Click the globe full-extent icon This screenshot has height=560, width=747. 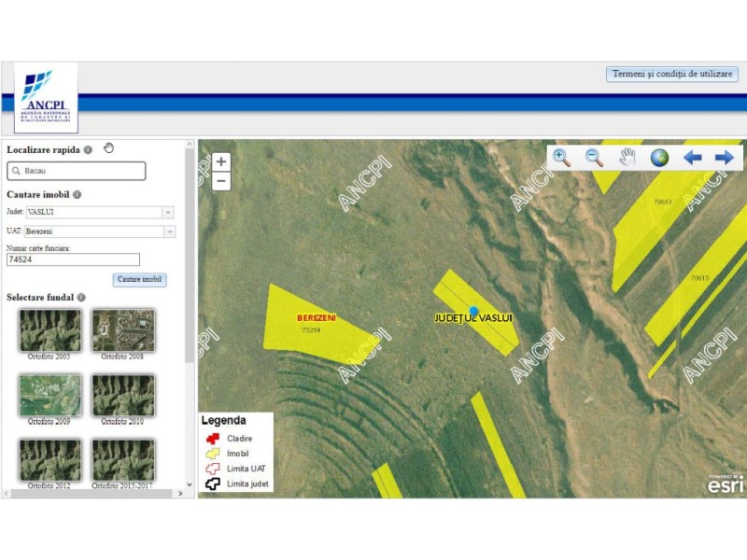tap(659, 157)
